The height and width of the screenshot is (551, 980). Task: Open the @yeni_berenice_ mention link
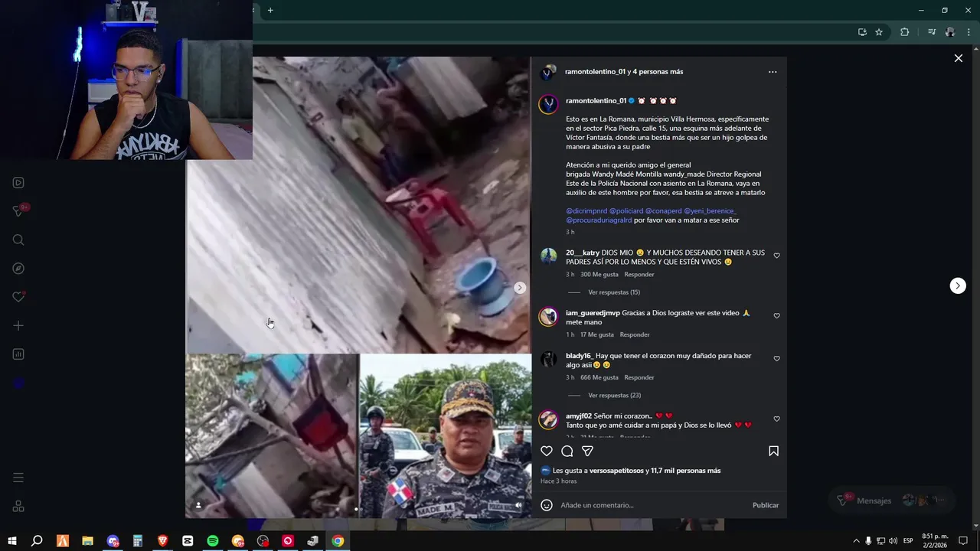[710, 211]
